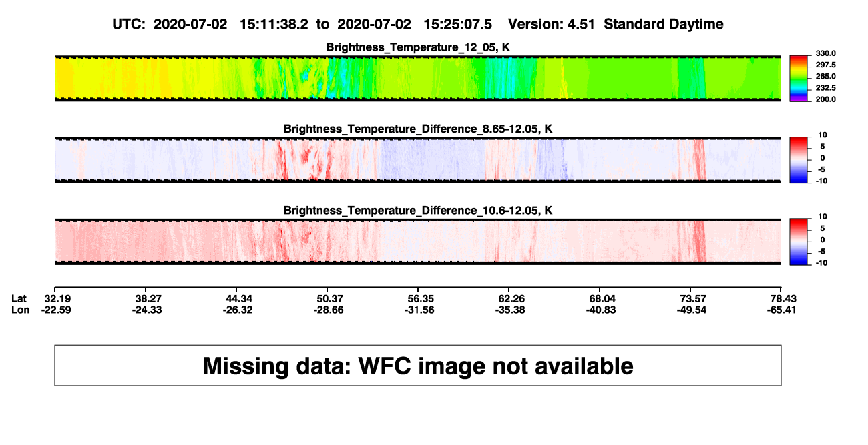
Task: Click the longitude value -40.83
Action: click(x=600, y=310)
